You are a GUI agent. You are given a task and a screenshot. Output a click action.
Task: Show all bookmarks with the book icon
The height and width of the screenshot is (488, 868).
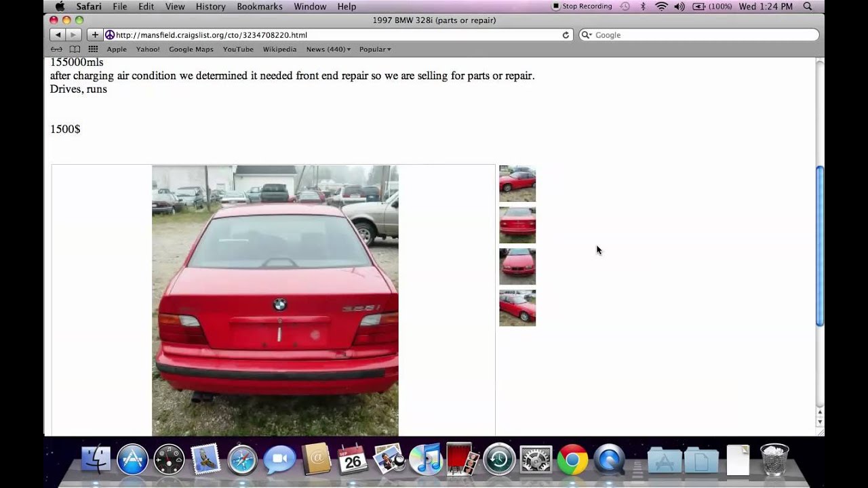coord(75,49)
